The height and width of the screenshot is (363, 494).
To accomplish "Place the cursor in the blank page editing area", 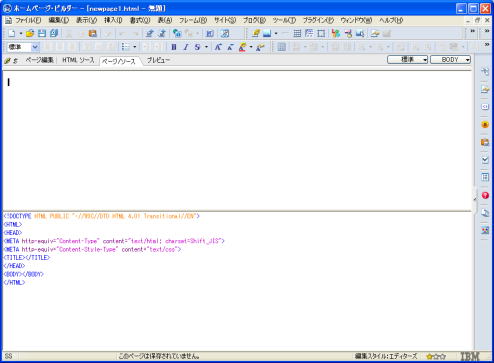I will 237,140.
